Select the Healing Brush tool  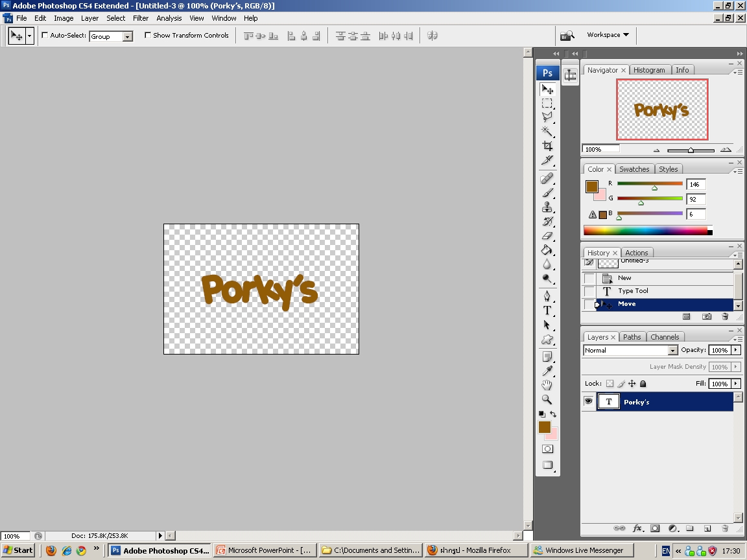[547, 179]
